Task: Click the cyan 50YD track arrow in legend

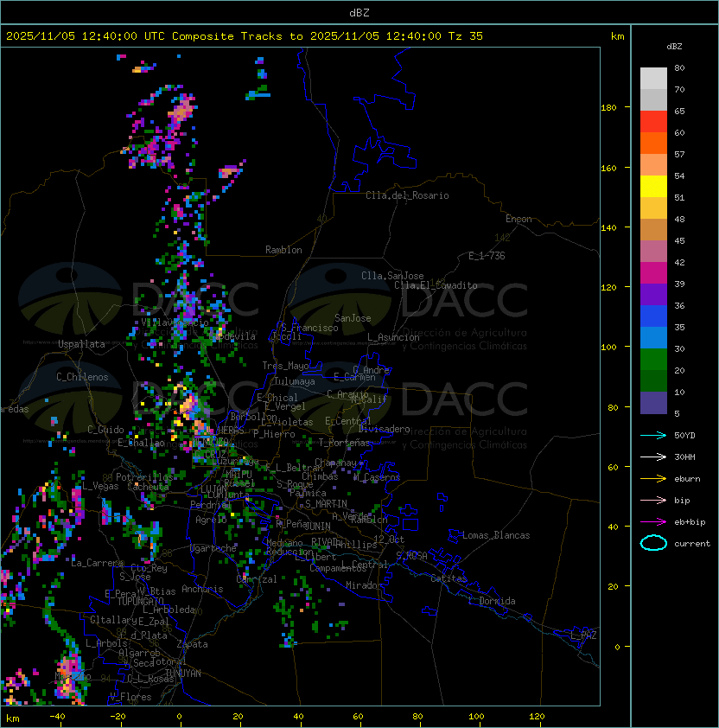Action: pos(653,435)
